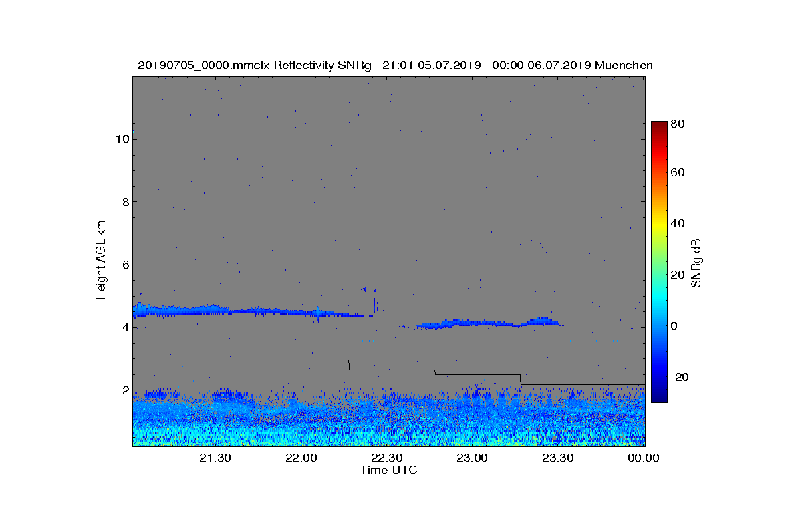The image size is (798, 532).
Task: Click the colorbar value 0
Action: click(x=675, y=326)
